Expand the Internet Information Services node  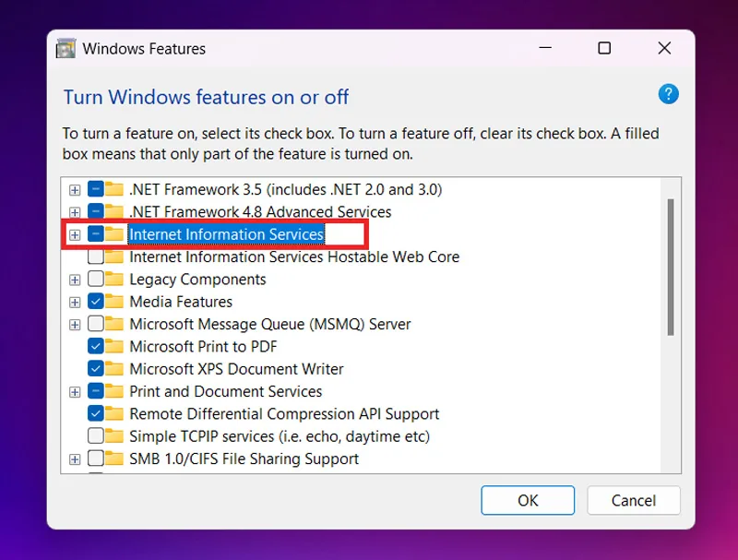point(75,234)
